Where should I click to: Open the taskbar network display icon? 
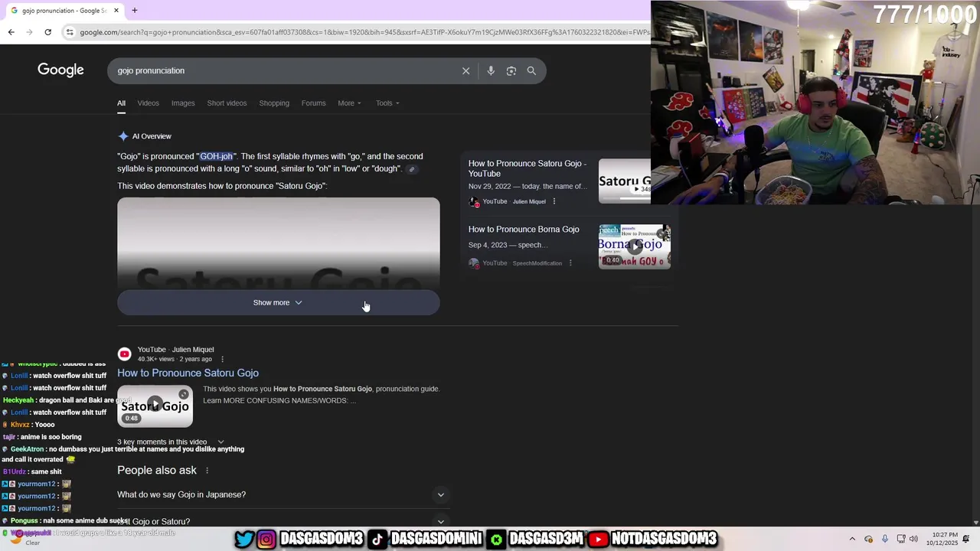901,539
